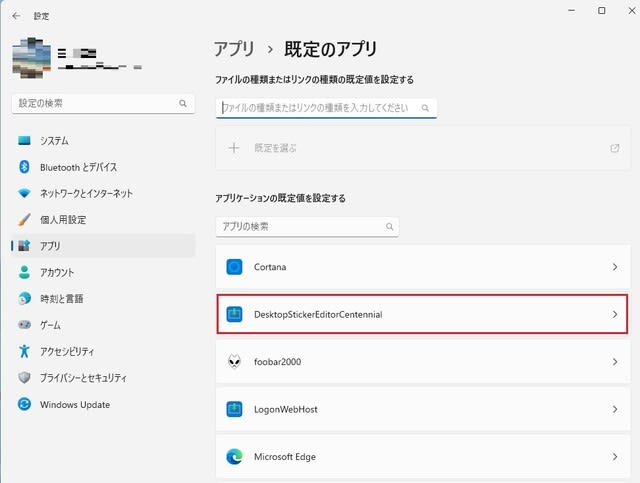Go back with the arrow icon
Screen dimensions: 640x483
[16, 16]
